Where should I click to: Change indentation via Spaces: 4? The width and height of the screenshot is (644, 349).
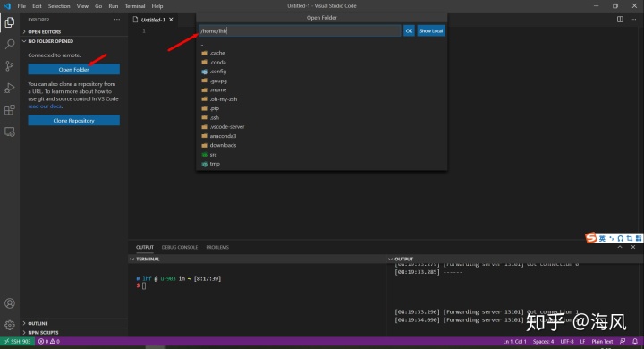(x=543, y=341)
